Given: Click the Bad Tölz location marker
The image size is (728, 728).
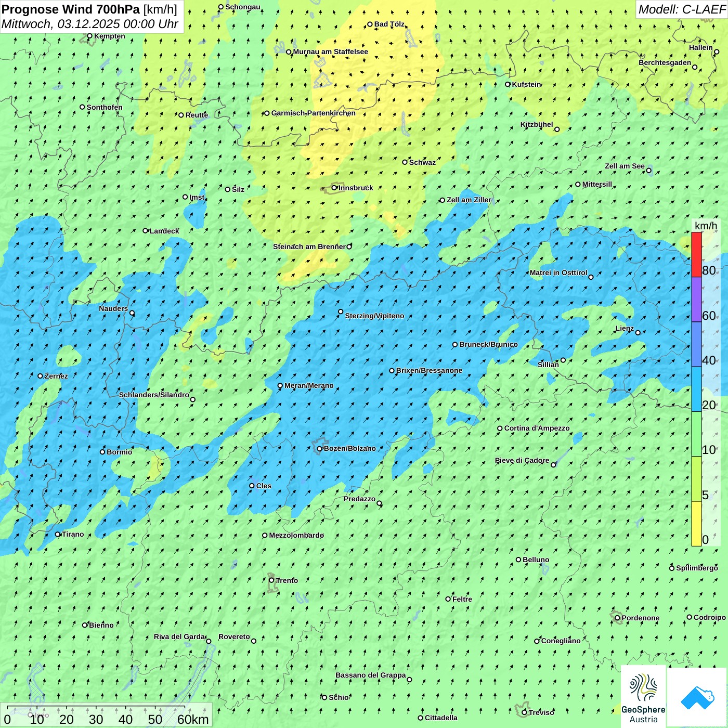Looking at the screenshot, I should coord(370,24).
